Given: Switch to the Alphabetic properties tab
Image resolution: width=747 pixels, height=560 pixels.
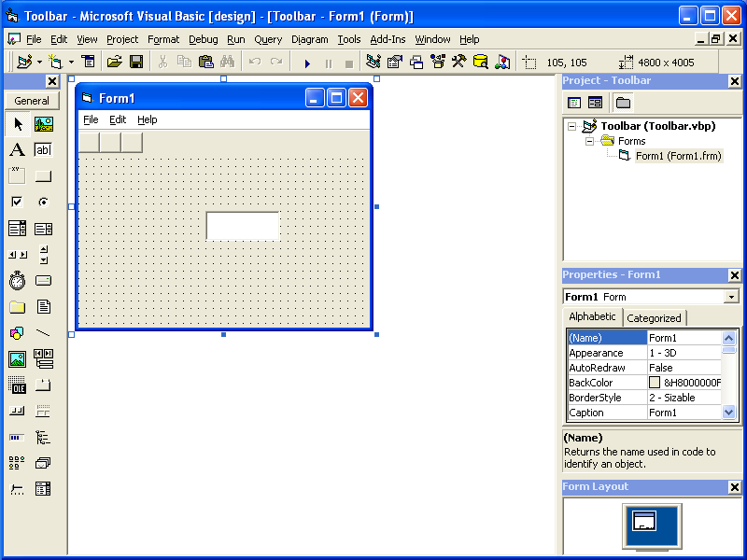Looking at the screenshot, I should [592, 316].
